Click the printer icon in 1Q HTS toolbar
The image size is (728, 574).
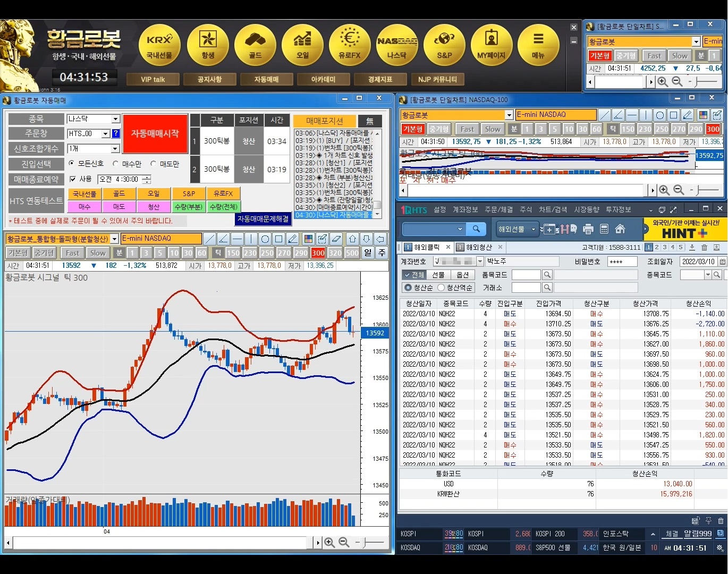(x=588, y=229)
